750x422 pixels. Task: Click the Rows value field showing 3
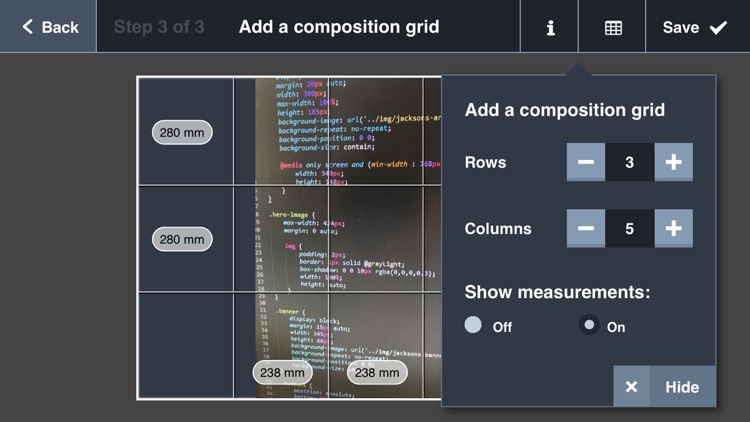tap(629, 162)
